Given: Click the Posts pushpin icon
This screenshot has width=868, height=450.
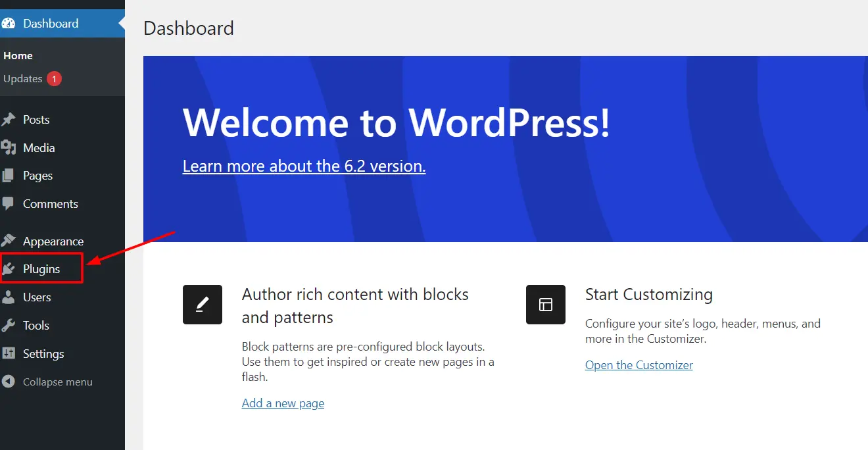Looking at the screenshot, I should point(8,120).
